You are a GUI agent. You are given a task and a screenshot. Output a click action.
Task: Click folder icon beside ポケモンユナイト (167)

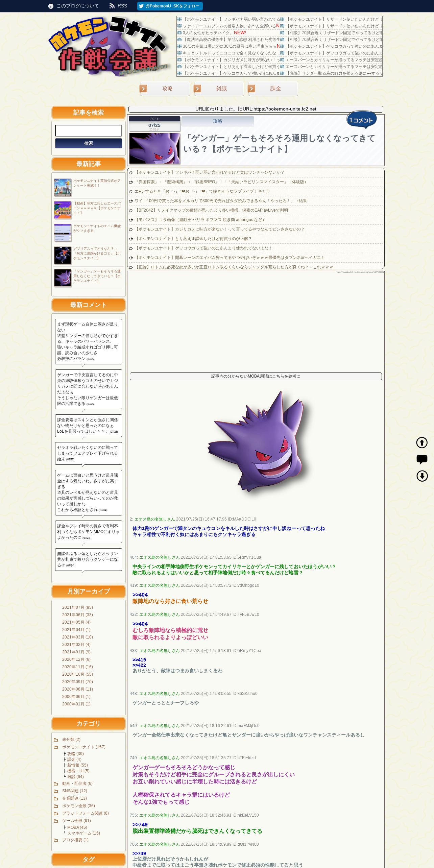[56, 747]
